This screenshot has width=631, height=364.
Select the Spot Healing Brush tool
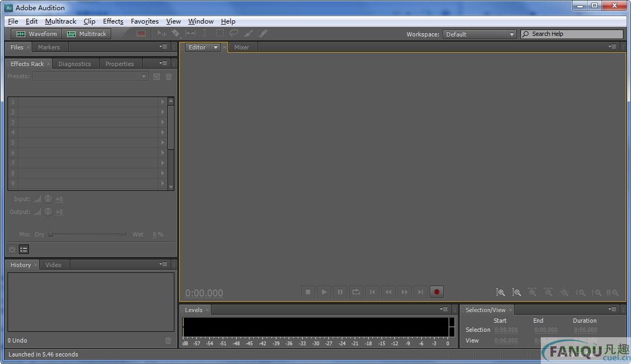pos(263,34)
